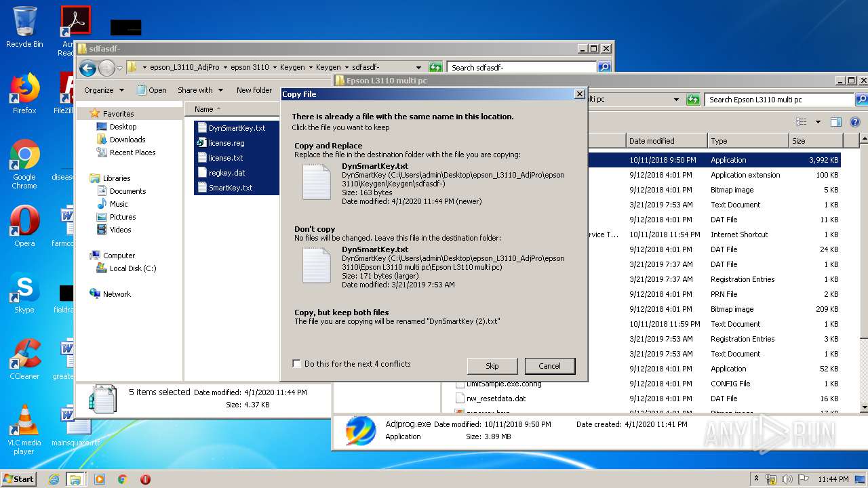Viewport: 868px width, 488px height.
Task: Open Google Chrome desktop shortcut
Action: pyautogui.click(x=24, y=165)
